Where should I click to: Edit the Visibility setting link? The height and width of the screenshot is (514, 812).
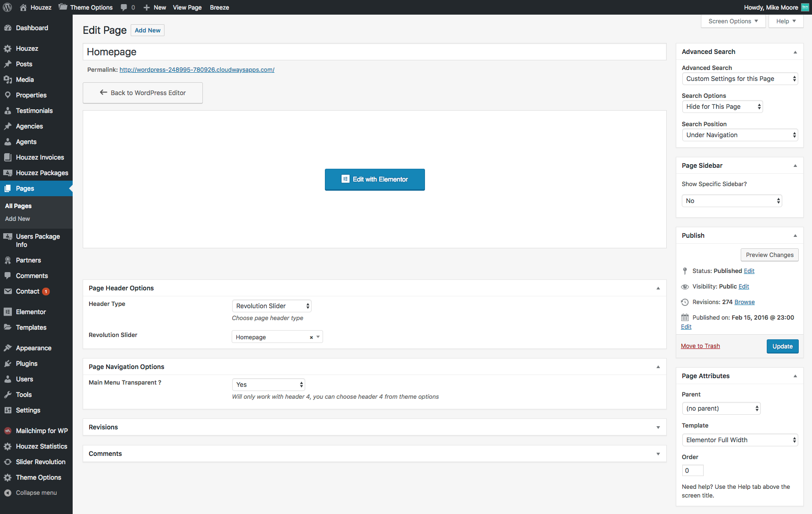tap(744, 287)
